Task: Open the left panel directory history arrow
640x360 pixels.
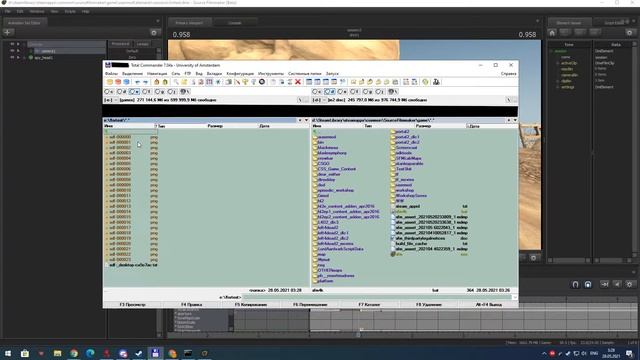Action: coord(307,120)
